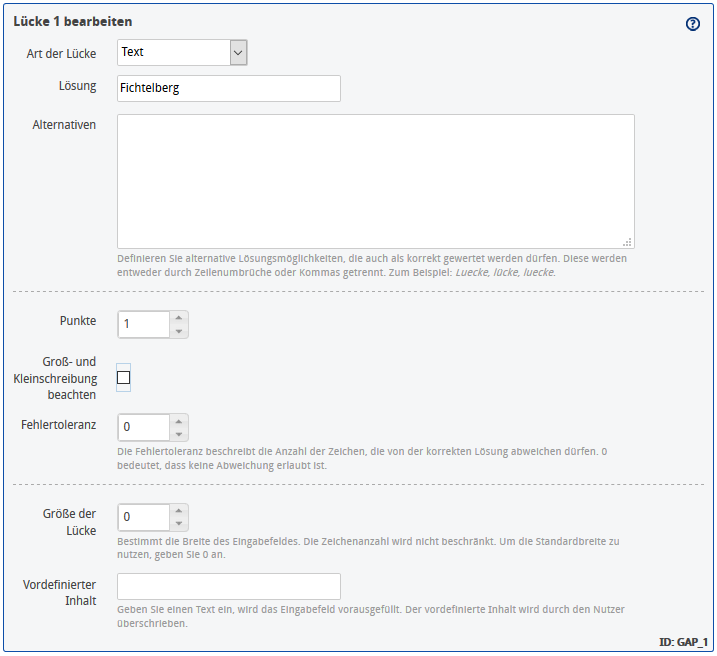Click the Lücke 1 bearbeiten heading
Viewport: 717px width, 656px height.
[72, 21]
